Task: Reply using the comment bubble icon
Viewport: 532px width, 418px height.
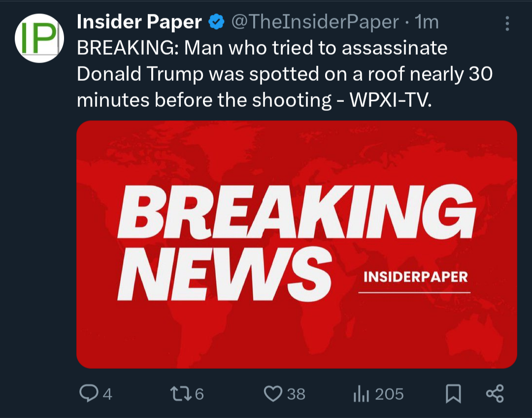Action: [89, 393]
